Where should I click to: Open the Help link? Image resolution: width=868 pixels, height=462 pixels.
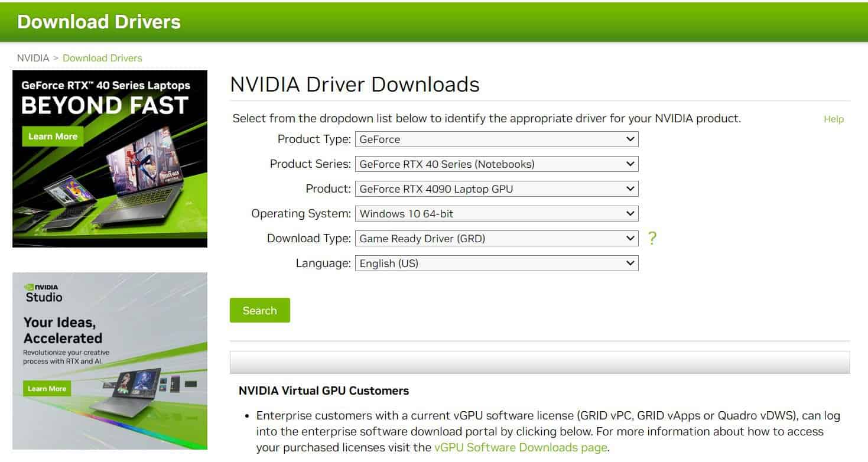[x=834, y=119]
